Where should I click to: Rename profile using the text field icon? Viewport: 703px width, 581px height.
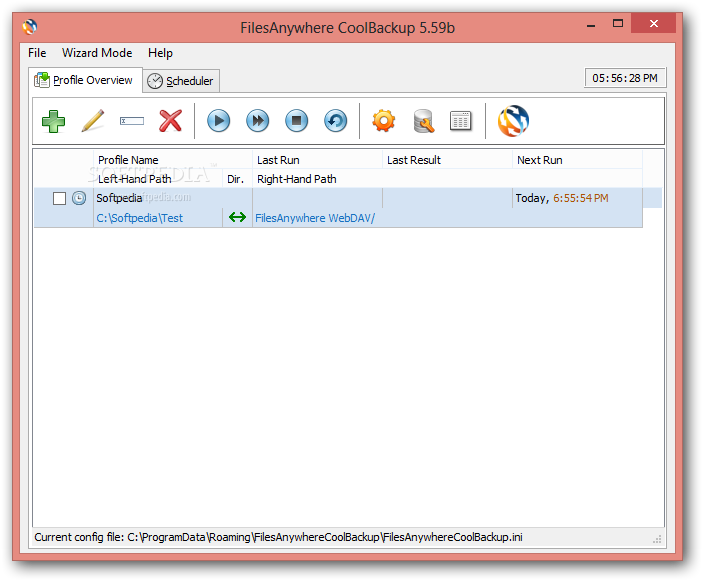(132, 121)
